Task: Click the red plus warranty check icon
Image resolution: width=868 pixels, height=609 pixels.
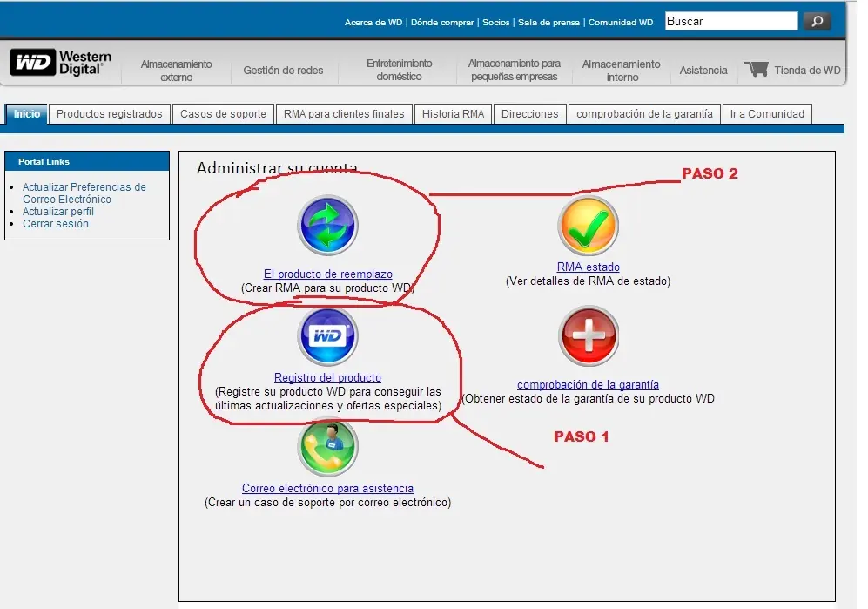Action: coord(588,335)
